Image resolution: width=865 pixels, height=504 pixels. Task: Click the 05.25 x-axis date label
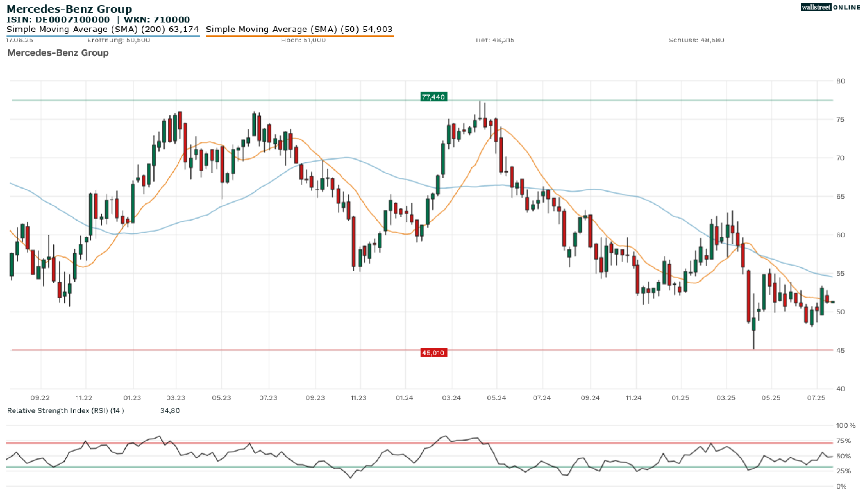(x=771, y=398)
